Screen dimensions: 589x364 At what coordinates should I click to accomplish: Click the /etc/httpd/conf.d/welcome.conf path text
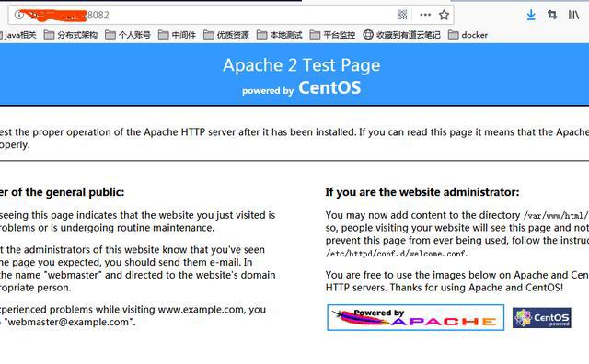397,254
